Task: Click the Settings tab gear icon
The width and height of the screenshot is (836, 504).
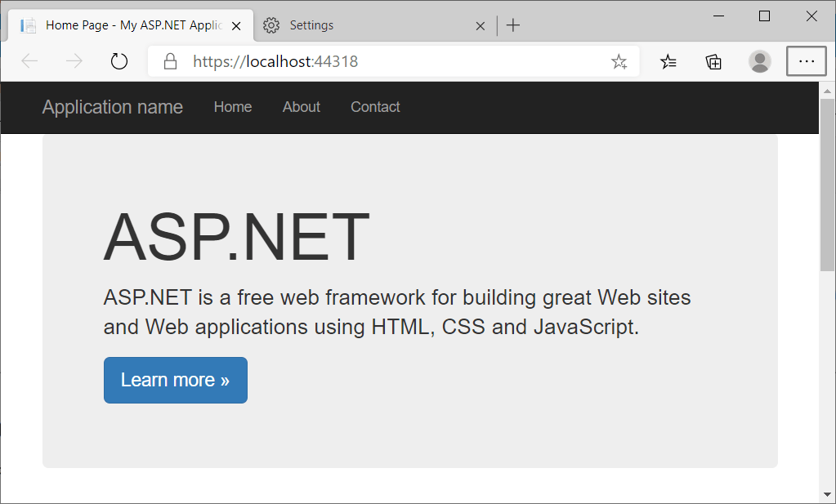Action: (x=271, y=25)
